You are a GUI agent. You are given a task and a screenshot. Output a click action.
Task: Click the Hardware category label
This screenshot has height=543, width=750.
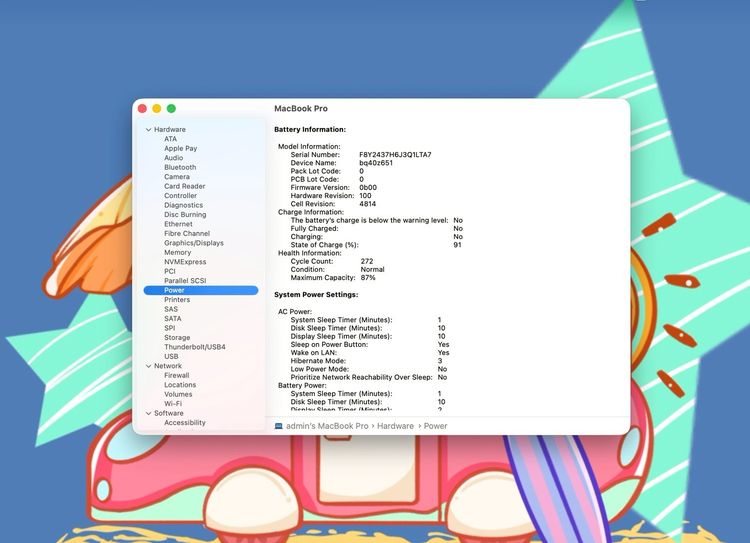pos(169,130)
